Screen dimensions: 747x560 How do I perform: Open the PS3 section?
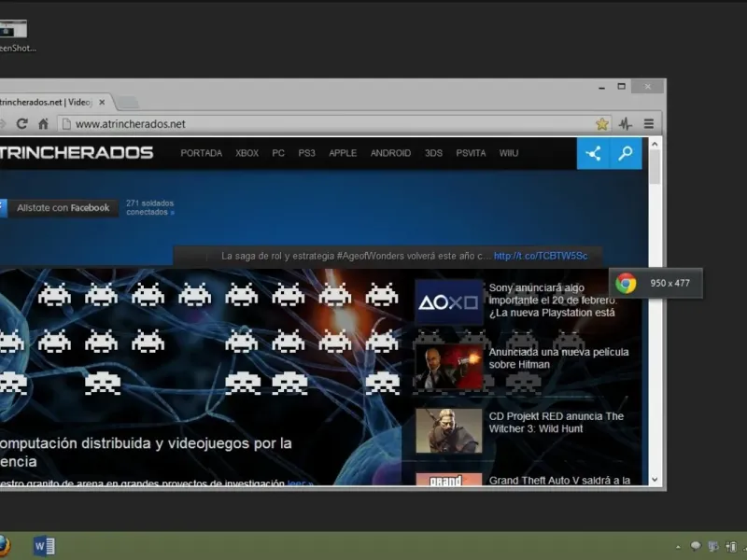307,153
